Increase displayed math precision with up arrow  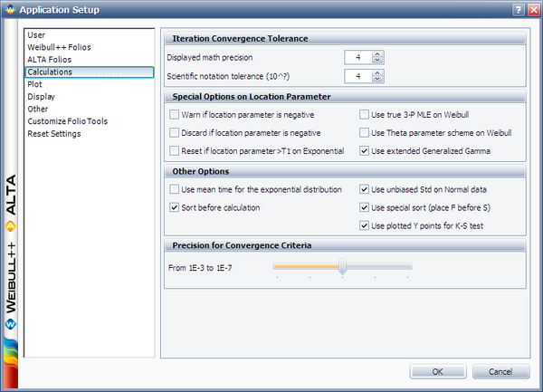377,54
